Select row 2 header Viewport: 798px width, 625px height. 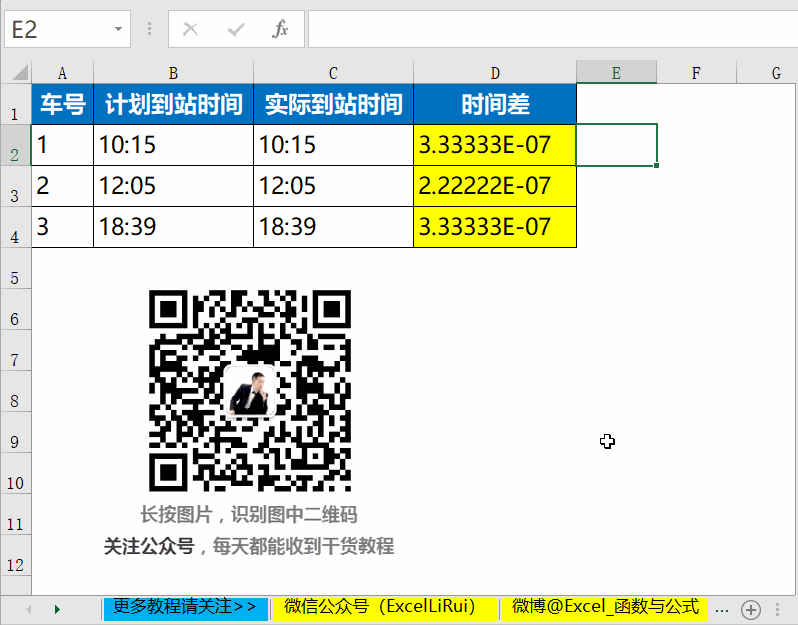[x=15, y=145]
